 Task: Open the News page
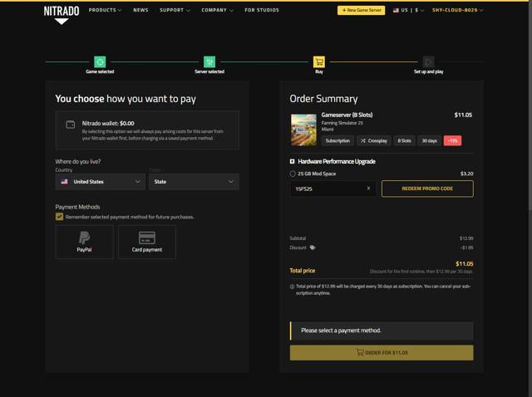140,10
